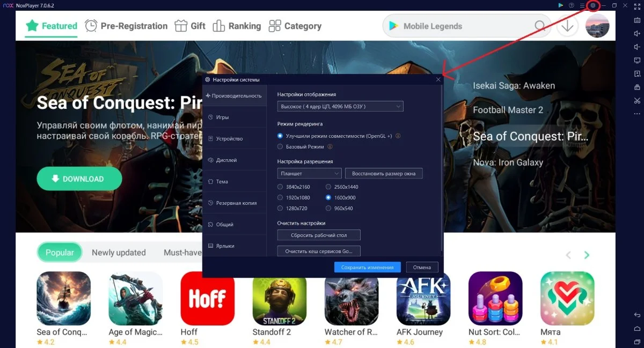Expand the Планшет device type dropdown
Image resolution: width=644 pixels, height=348 pixels.
click(x=310, y=173)
